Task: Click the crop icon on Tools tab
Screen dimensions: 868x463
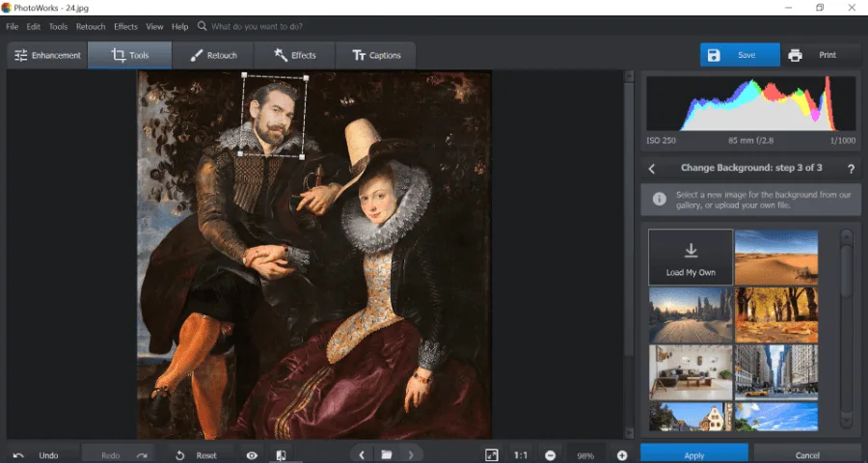Action: [x=118, y=55]
